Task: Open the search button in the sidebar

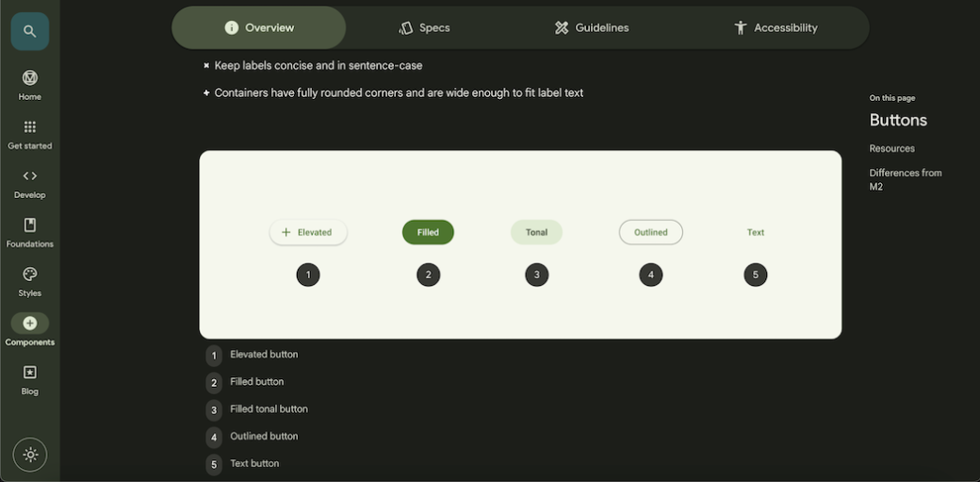Action: pos(30,31)
